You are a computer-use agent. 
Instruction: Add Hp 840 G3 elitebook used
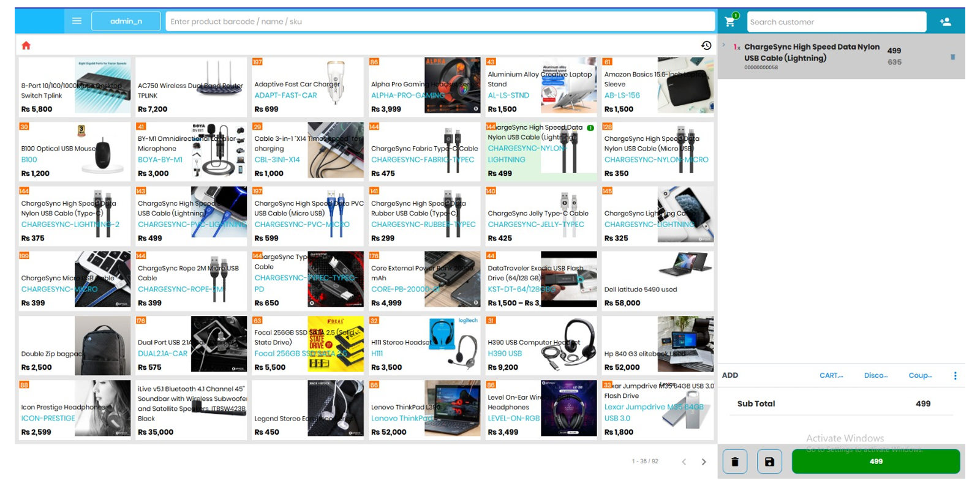[658, 345]
